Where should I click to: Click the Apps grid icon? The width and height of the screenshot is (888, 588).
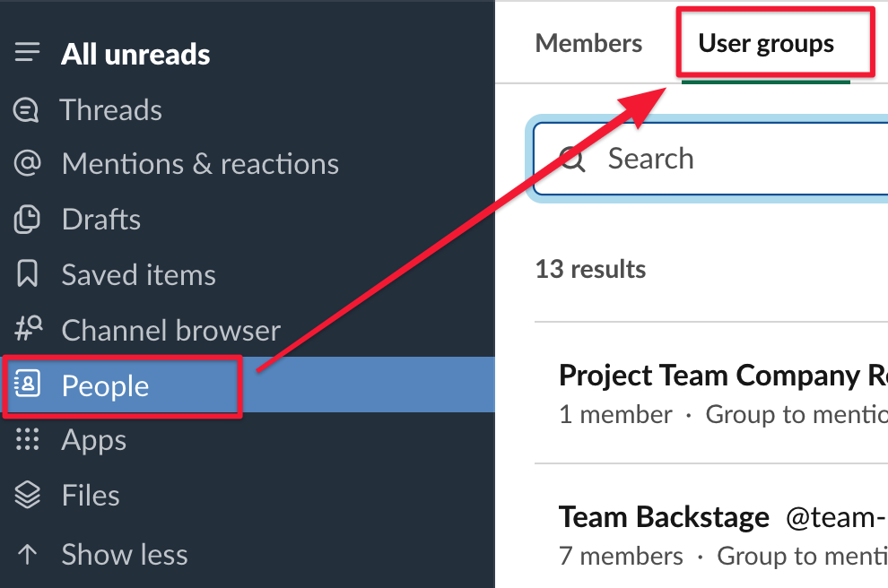(x=28, y=440)
